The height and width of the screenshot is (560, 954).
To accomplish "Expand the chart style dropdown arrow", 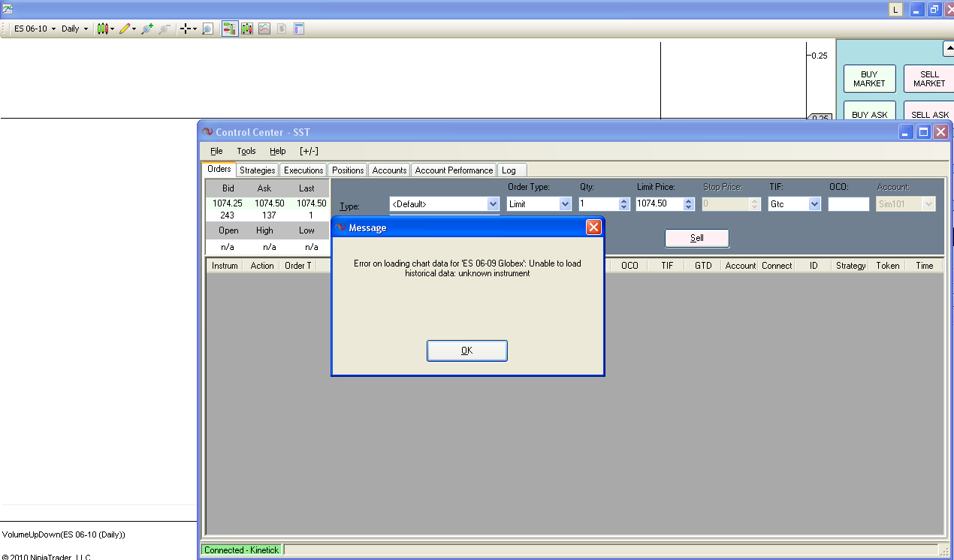I will tap(113, 29).
